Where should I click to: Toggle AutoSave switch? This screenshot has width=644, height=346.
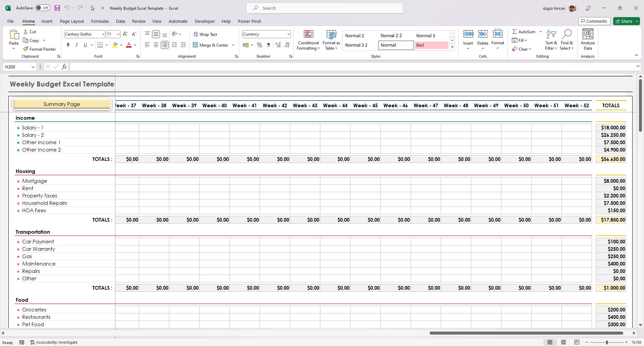click(x=43, y=8)
